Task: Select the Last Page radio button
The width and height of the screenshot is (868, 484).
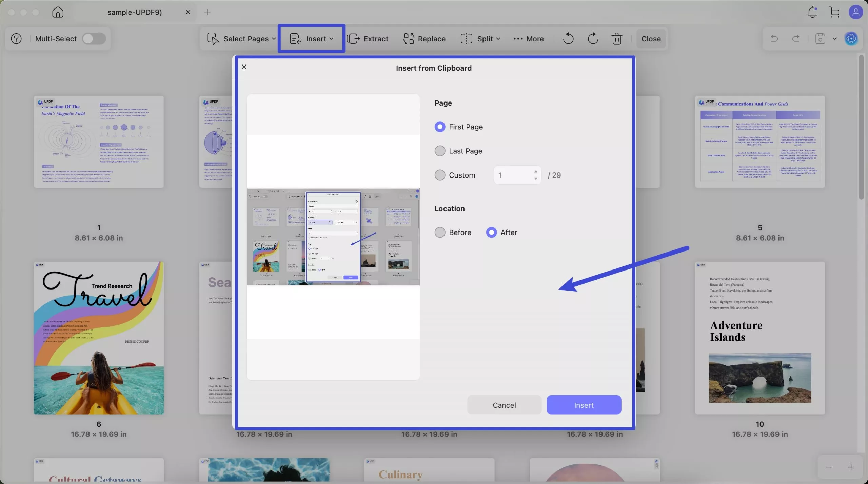Action: coord(440,151)
